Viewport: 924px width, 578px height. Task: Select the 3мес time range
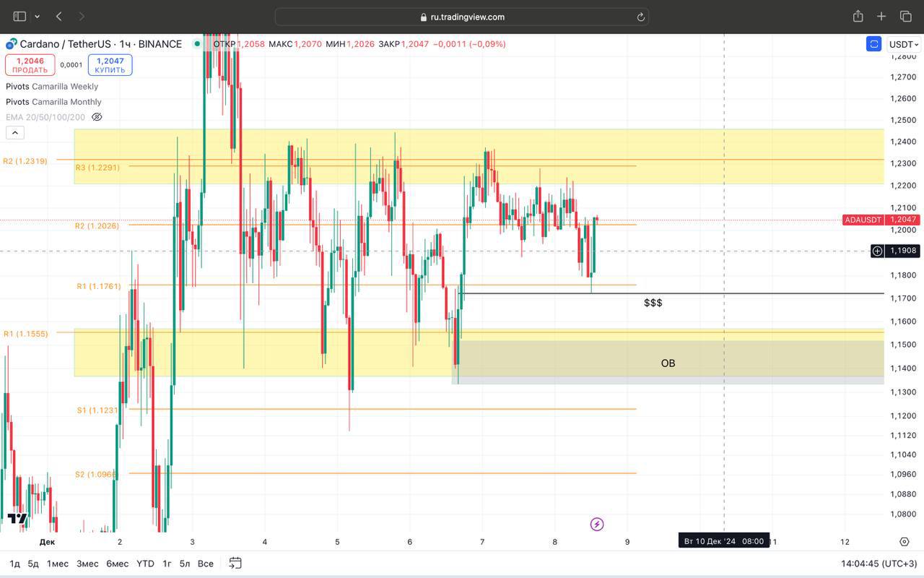pyautogui.click(x=87, y=564)
